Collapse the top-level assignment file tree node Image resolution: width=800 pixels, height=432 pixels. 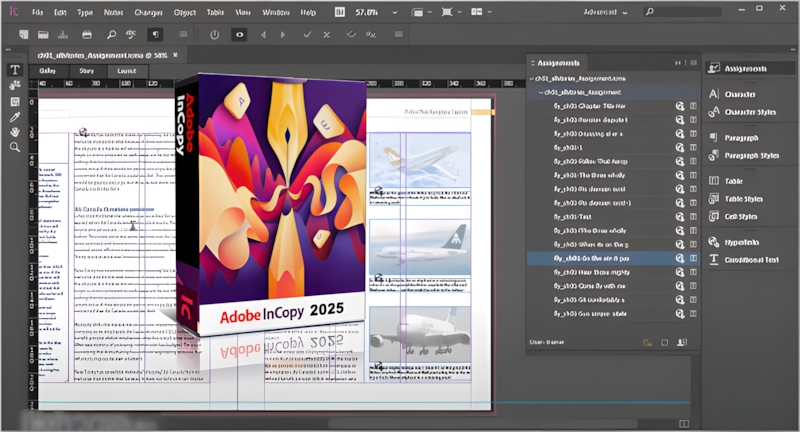click(531, 79)
